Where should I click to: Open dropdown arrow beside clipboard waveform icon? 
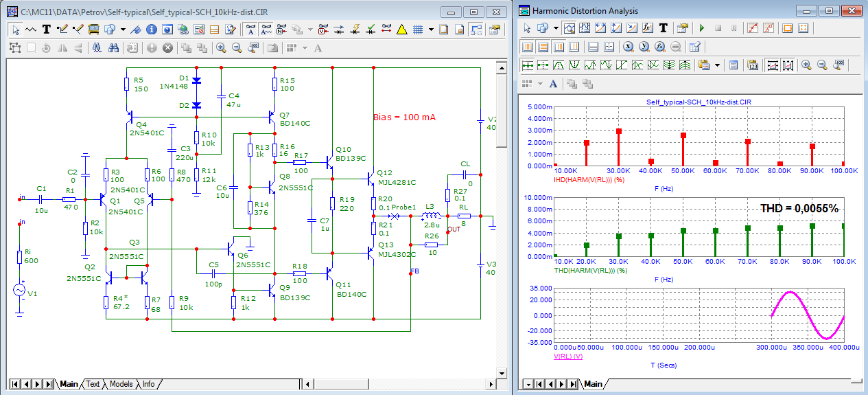point(718,65)
